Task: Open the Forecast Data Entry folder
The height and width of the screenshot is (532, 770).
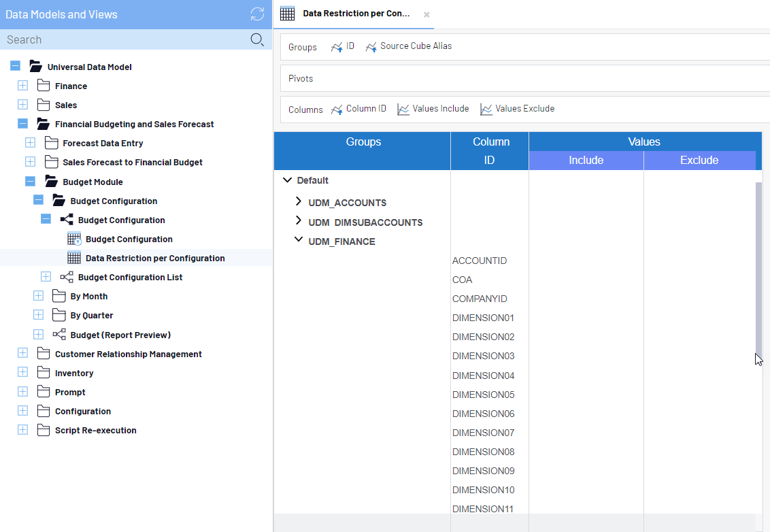Action: (x=102, y=144)
